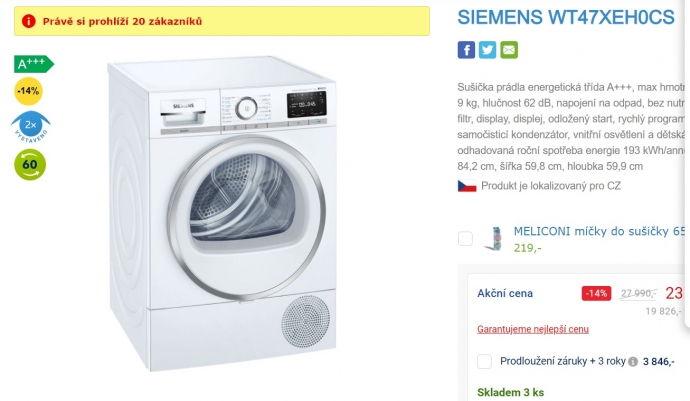The width and height of the screenshot is (690, 401).
Task: Open Garantujeme nejlepší cenu link
Action: point(533,329)
